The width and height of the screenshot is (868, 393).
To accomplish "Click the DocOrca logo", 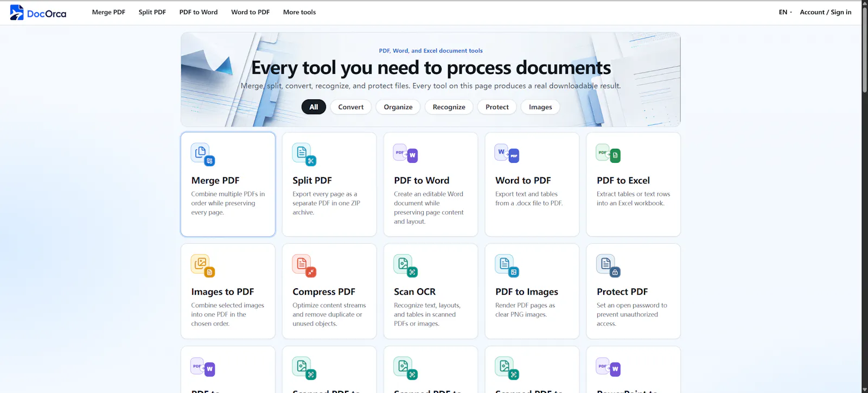I will point(38,12).
